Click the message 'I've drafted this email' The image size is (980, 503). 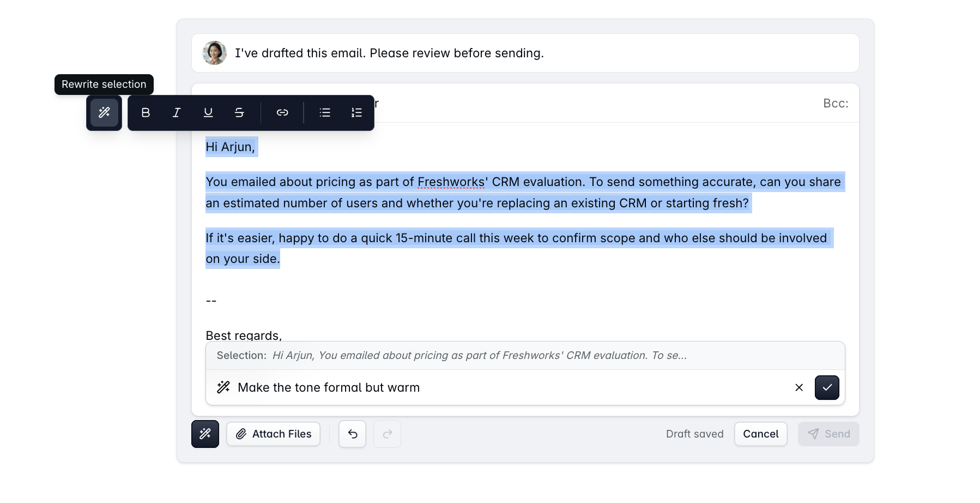pyautogui.click(x=389, y=53)
